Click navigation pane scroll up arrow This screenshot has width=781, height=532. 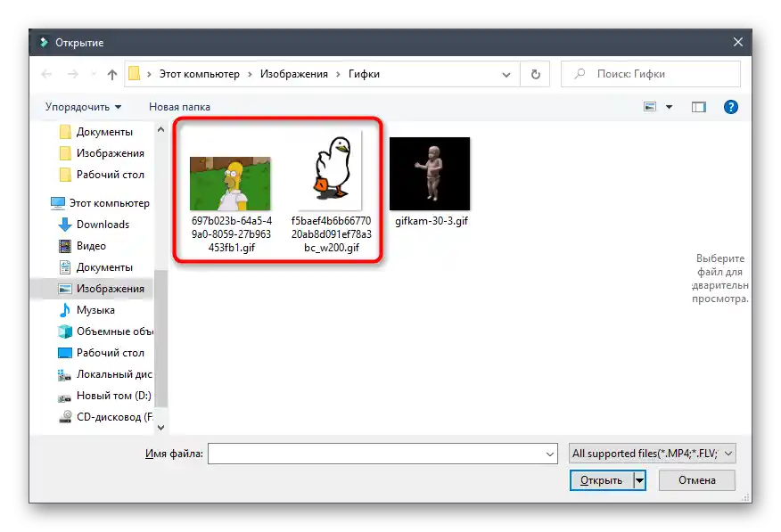click(x=160, y=129)
